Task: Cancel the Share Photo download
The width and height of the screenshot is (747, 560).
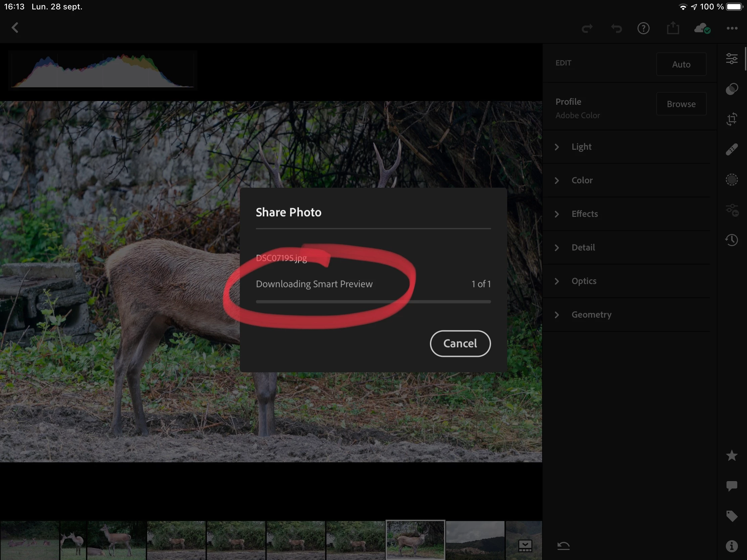Action: (x=460, y=343)
